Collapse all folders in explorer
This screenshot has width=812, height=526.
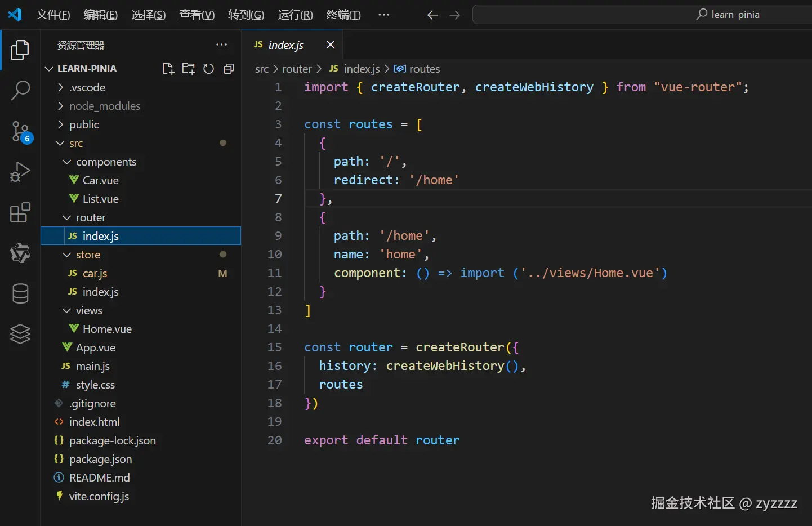pos(229,69)
